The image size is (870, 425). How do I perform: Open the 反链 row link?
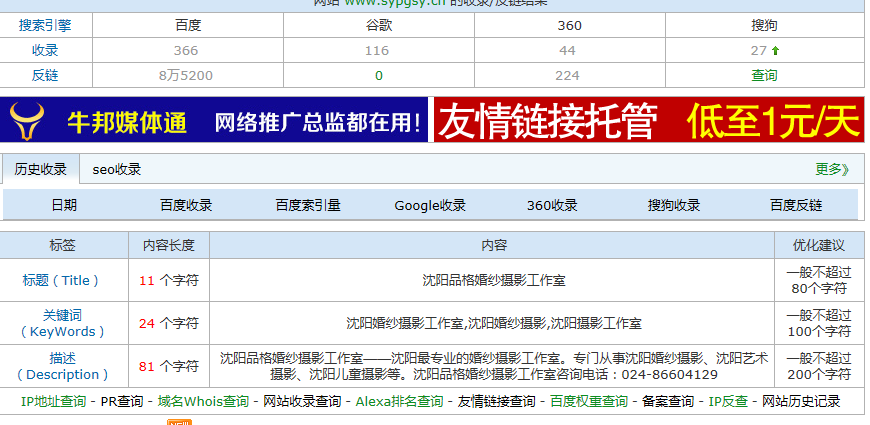pyautogui.click(x=45, y=75)
